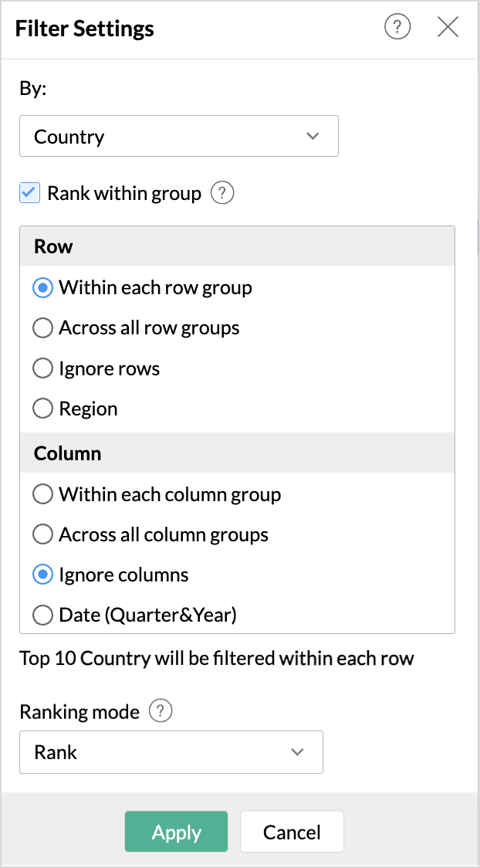Click the chevron arrow in the Country dropdown
This screenshot has height=868, width=480.
click(313, 136)
